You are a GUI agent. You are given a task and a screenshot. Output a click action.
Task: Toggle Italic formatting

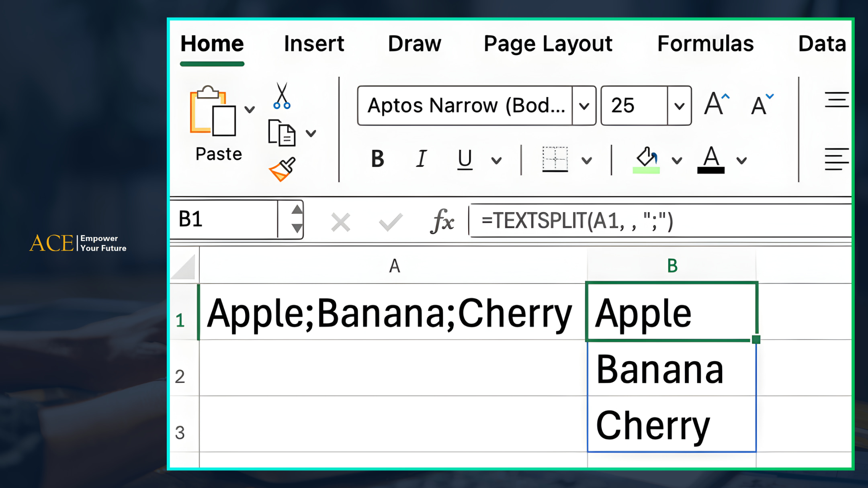click(421, 159)
